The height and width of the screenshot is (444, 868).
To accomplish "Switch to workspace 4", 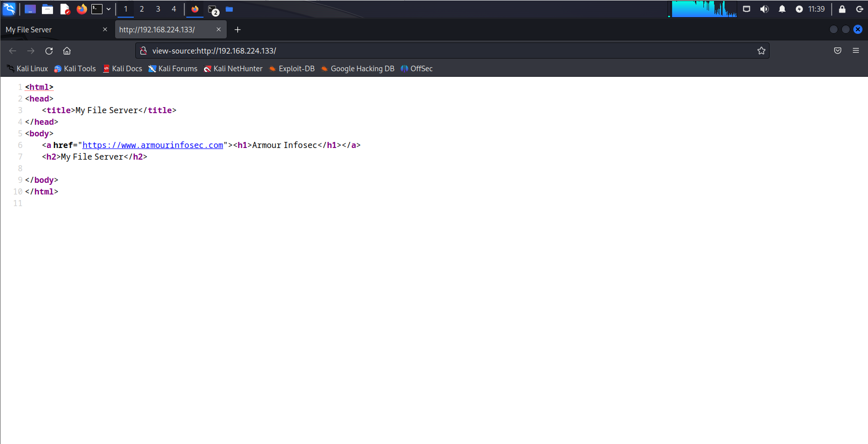I will 174,9.
